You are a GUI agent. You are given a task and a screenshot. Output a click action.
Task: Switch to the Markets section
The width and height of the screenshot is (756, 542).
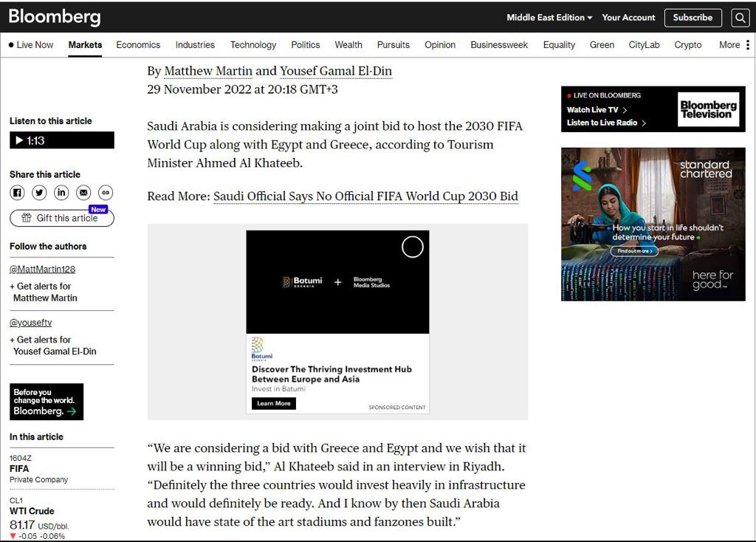85,45
